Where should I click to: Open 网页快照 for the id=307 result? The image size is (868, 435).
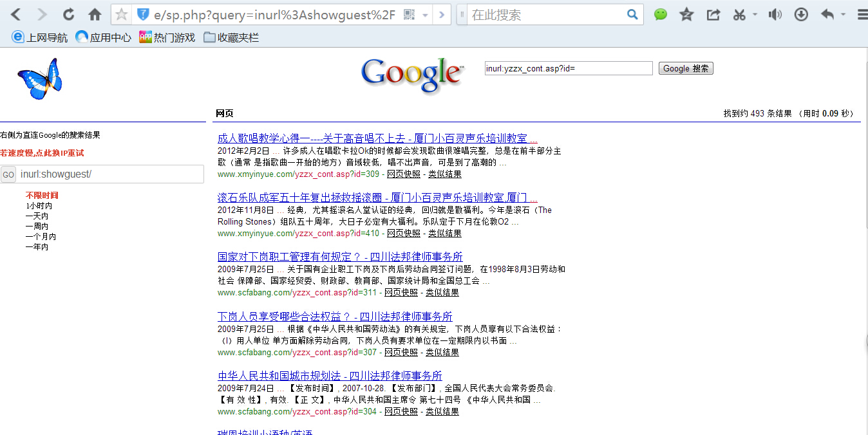401,353
